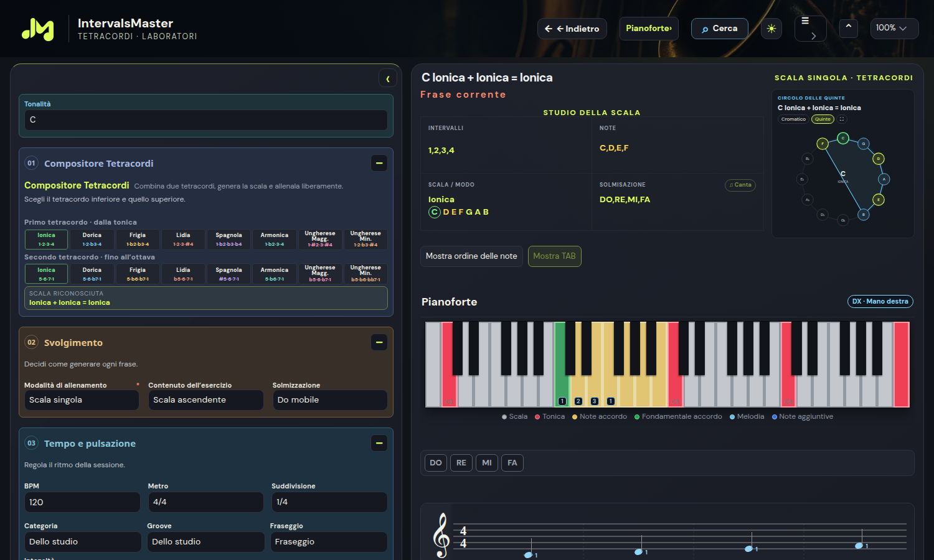
Task: Select Ionica 1-2-3-4 first tetrachord
Action: click(46, 240)
